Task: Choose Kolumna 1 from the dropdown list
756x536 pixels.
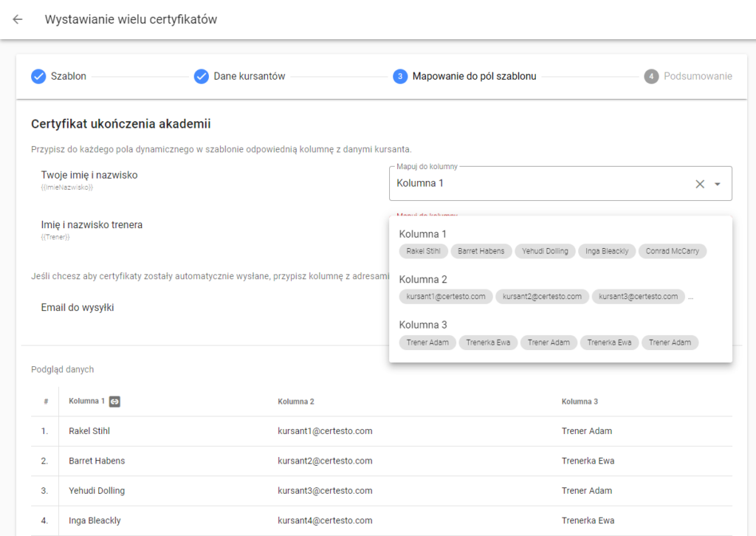Action: click(x=560, y=243)
